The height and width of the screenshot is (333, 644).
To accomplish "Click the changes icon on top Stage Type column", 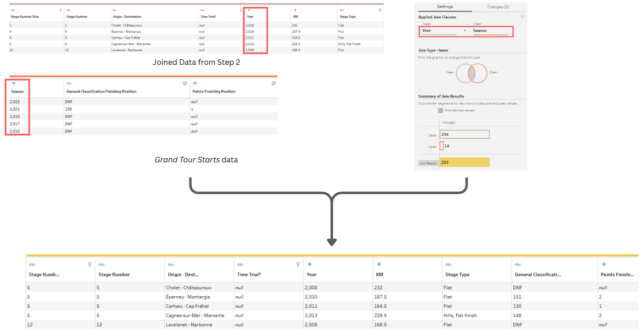I will [380, 10].
